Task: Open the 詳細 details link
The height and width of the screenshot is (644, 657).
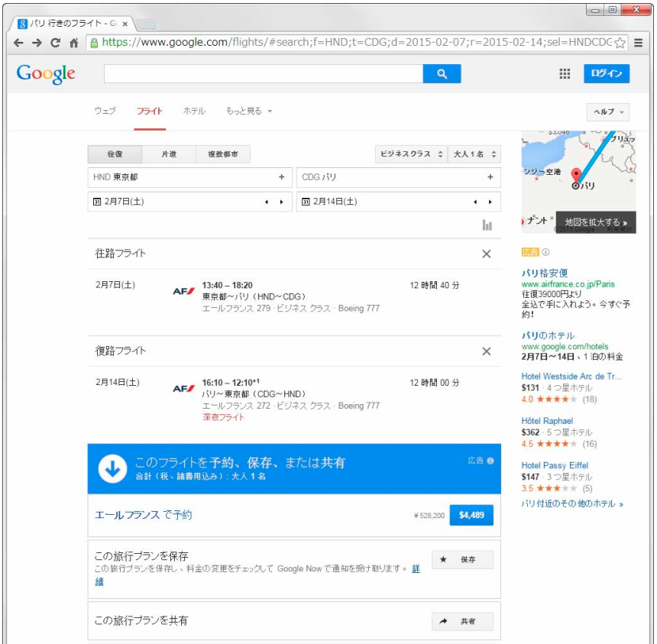Action: pos(416,569)
